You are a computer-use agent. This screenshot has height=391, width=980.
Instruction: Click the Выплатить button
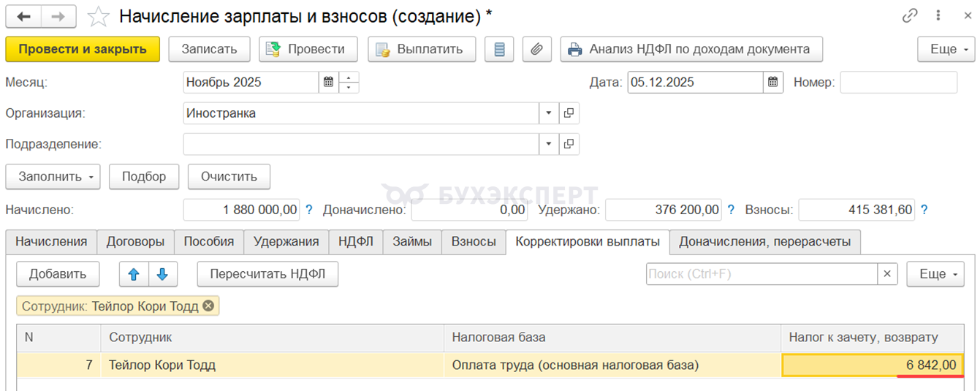click(422, 49)
